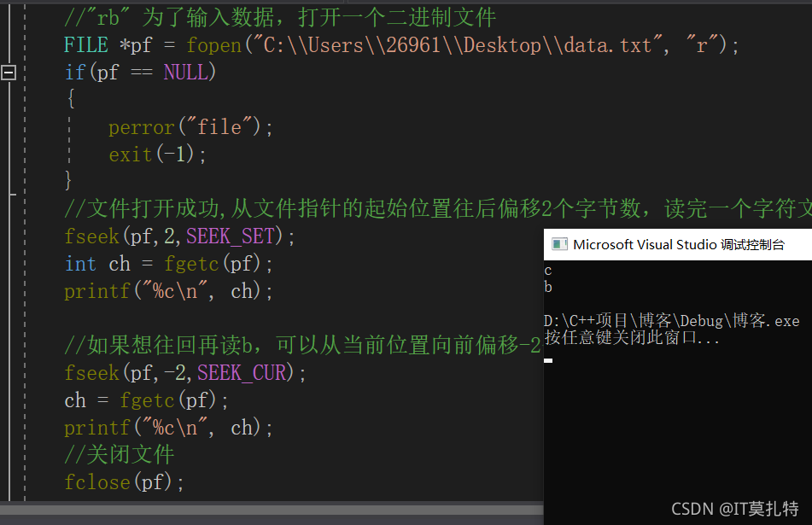Click the console output line "c"
The height and width of the screenshot is (525, 812).
click(548, 271)
